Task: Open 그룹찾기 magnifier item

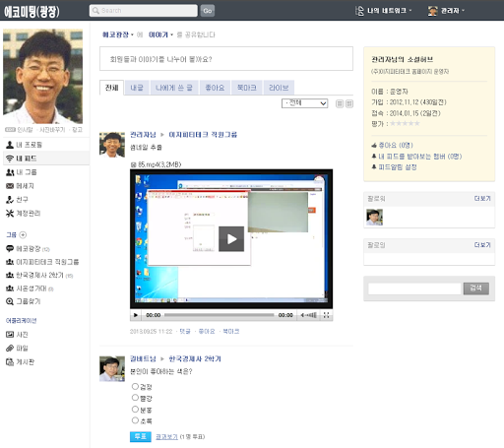Action: [x=23, y=301]
